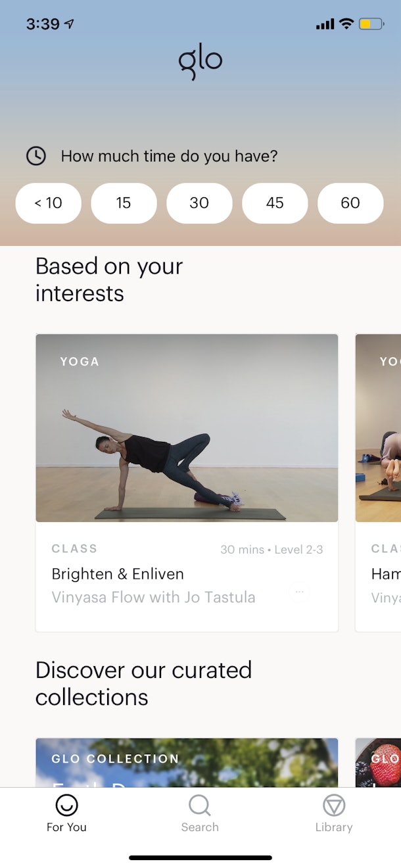Select the 30 minutes duration chip
401x868 pixels.
point(199,203)
